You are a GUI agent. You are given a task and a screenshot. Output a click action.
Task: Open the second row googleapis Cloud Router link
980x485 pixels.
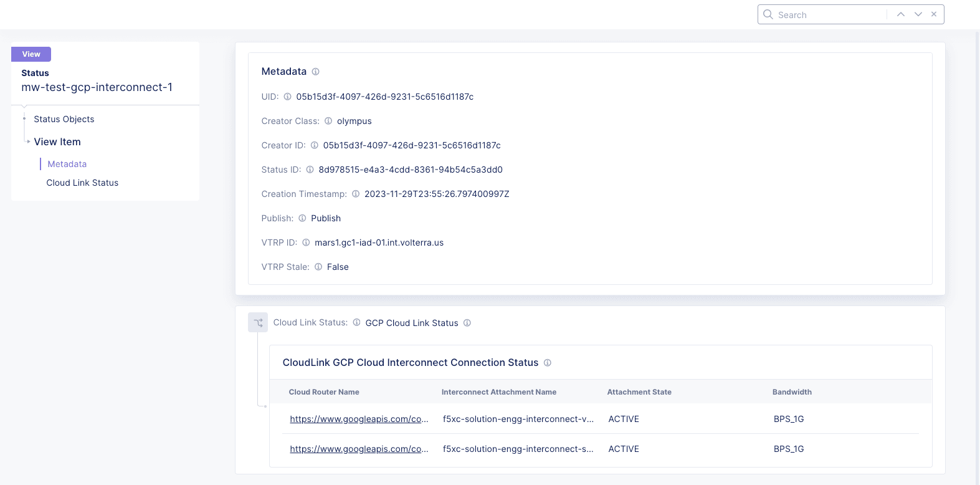tap(359, 449)
